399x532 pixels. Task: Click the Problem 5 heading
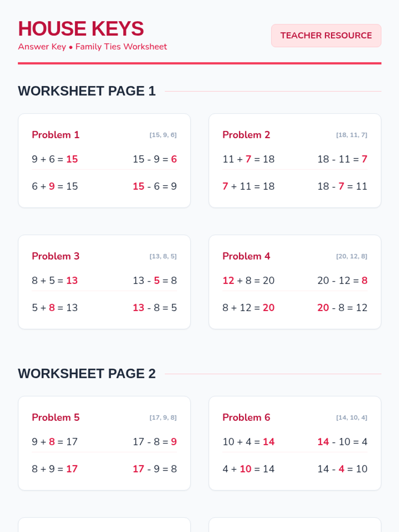click(x=56, y=417)
